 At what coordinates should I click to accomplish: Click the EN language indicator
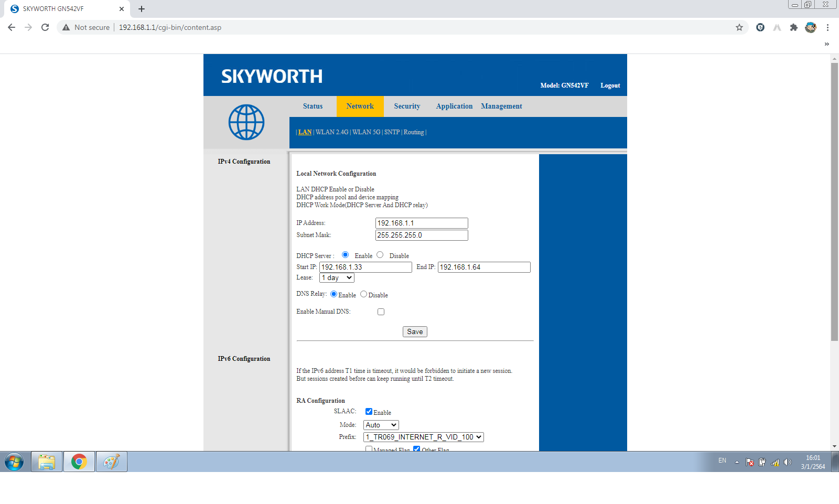click(722, 460)
